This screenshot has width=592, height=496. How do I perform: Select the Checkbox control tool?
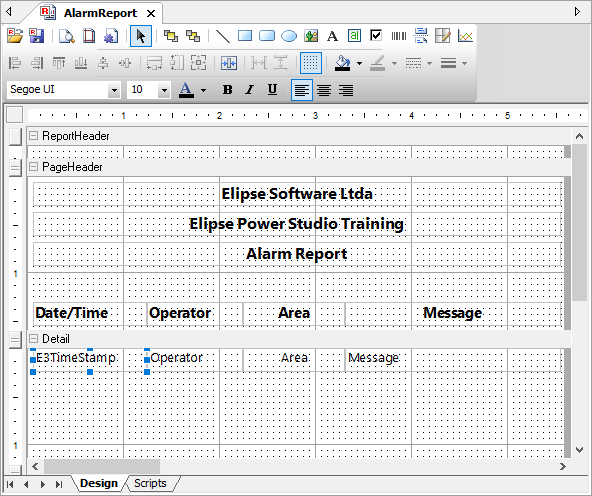pyautogui.click(x=376, y=36)
